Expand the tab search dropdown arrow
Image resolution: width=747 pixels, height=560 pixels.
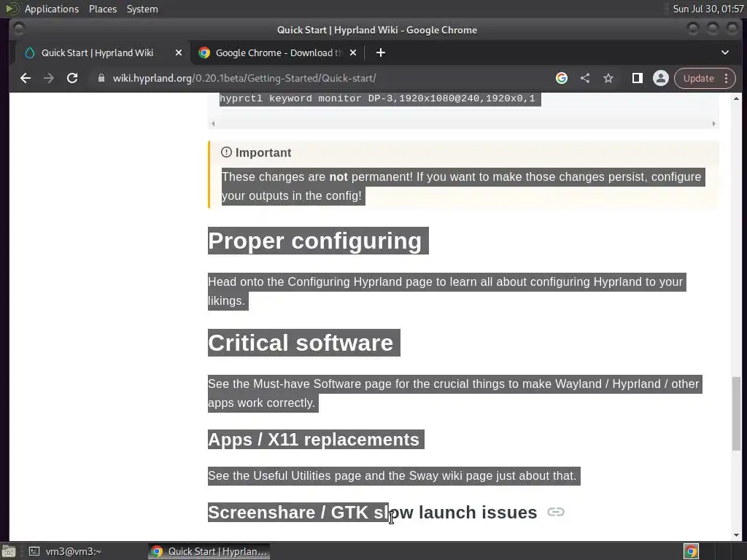point(724,52)
